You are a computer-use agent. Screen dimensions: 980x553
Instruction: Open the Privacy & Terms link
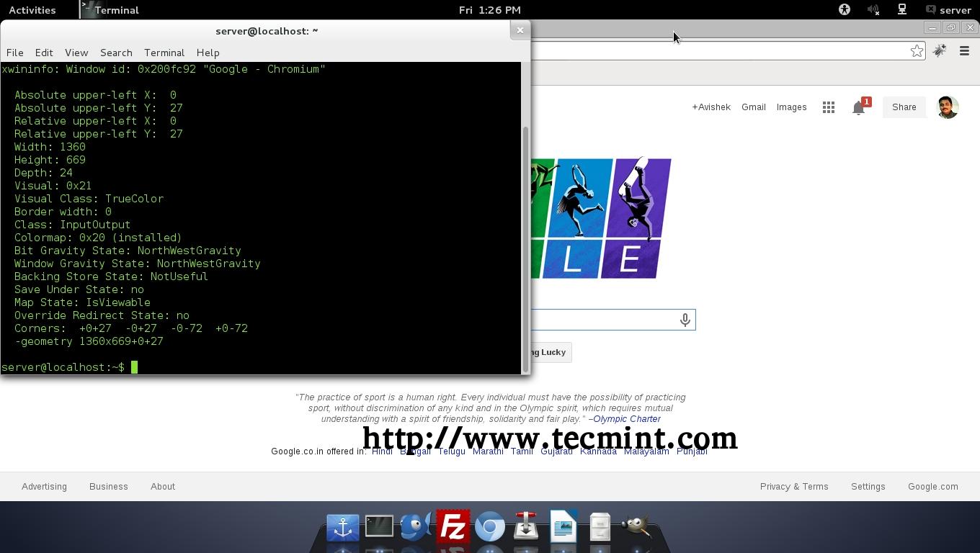[x=794, y=486]
